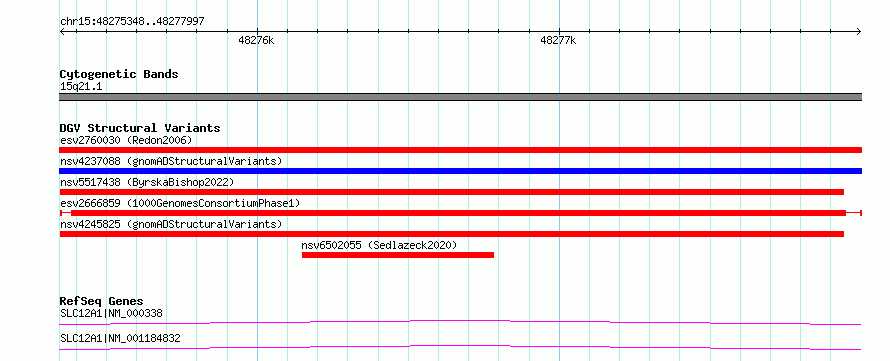Select the blue nsv4237088 variant bar

click(460, 171)
